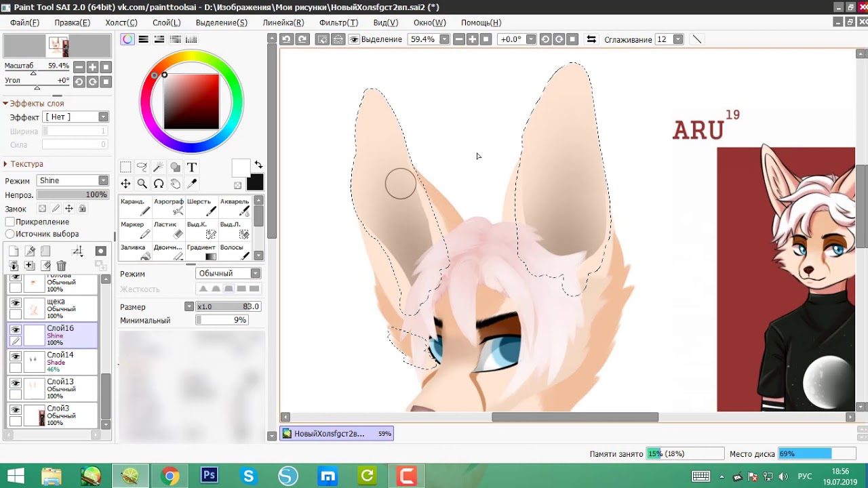This screenshot has height=488, width=868.
Task: Click zoom in plus button beside Масштаб
Action: pyautogui.click(x=93, y=67)
